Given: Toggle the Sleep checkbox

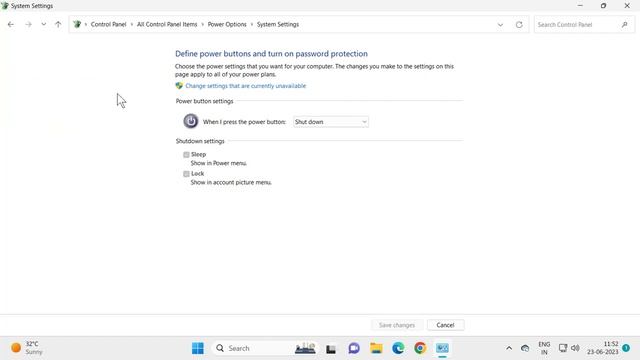Looking at the screenshot, I should [x=186, y=155].
